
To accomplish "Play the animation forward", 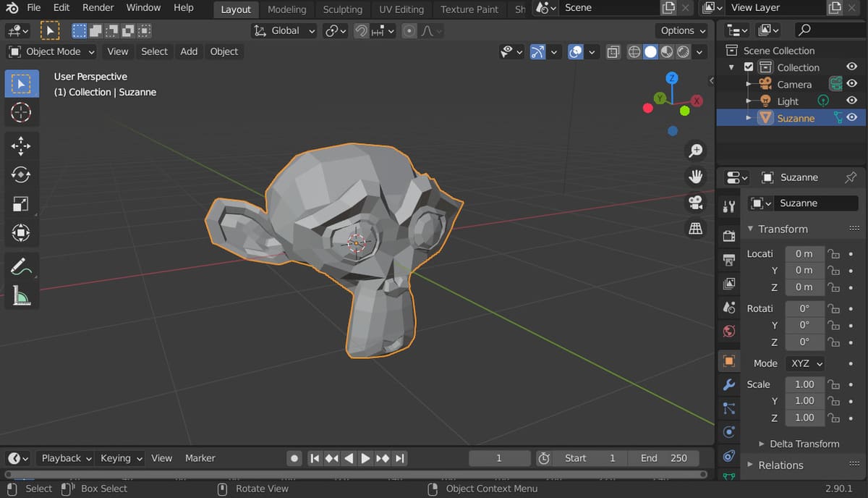I will click(x=366, y=458).
